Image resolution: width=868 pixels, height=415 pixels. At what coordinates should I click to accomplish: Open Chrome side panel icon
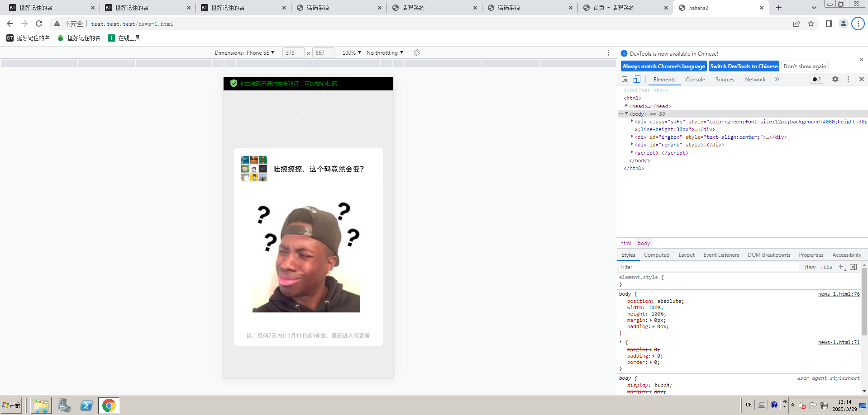click(x=829, y=24)
